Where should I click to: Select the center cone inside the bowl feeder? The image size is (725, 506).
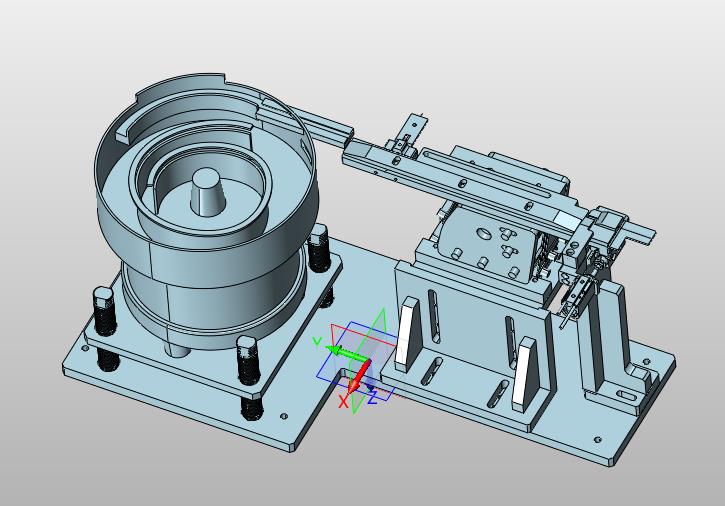(206, 192)
